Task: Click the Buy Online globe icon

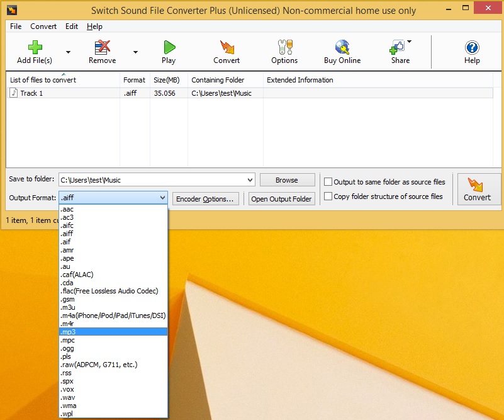Action: point(342,48)
